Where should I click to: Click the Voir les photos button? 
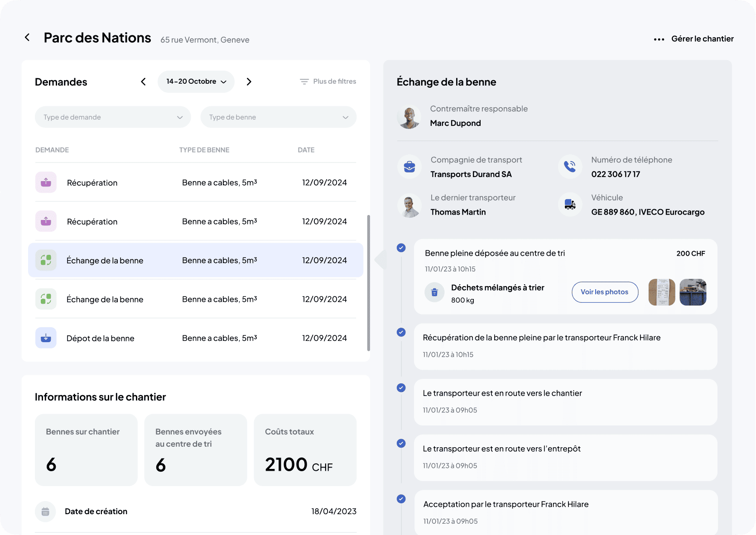[605, 292]
